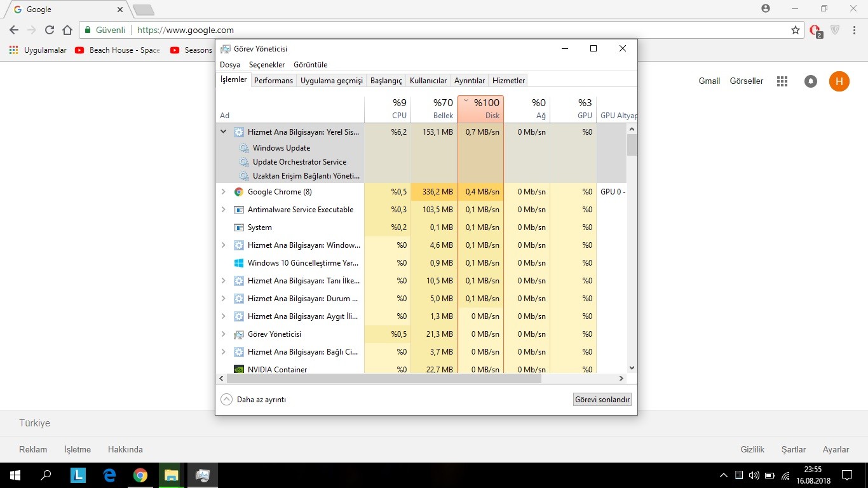Image resolution: width=868 pixels, height=488 pixels.
Task: Click Chrome's back navigation arrow
Action: pos(14,30)
